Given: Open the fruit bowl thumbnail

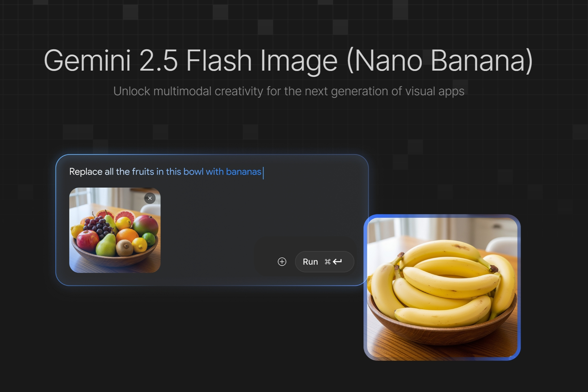Looking at the screenshot, I should tap(115, 230).
